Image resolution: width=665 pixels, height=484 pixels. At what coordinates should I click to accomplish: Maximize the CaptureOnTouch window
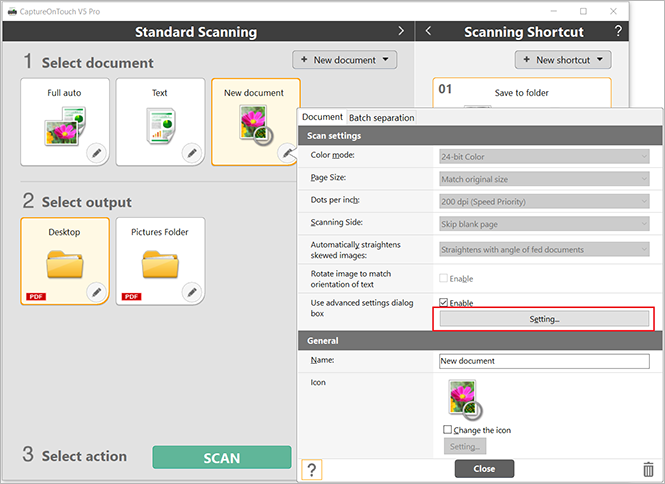(584, 11)
